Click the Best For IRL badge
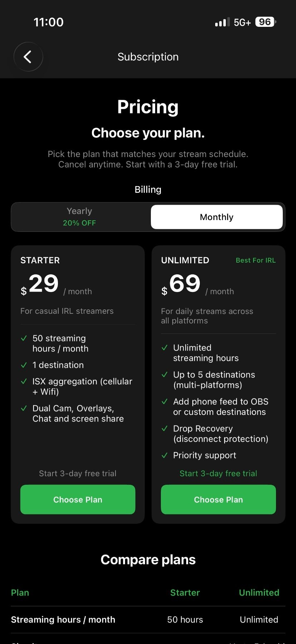The width and height of the screenshot is (296, 644). [x=256, y=260]
